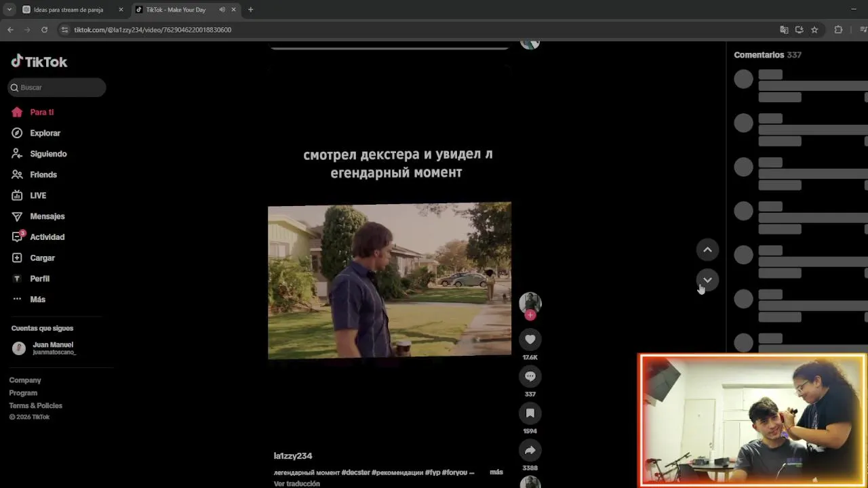Screen dimensions: 868x488
Task: Open comments via speech bubble icon
Action: (x=530, y=376)
